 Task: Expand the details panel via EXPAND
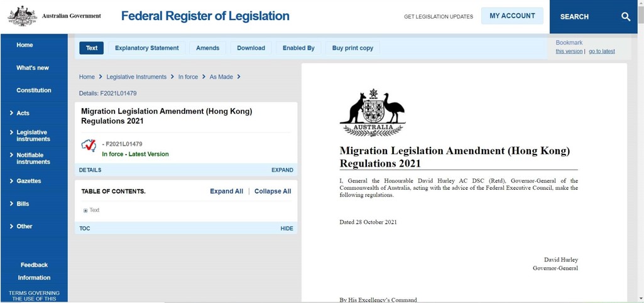pyautogui.click(x=282, y=170)
